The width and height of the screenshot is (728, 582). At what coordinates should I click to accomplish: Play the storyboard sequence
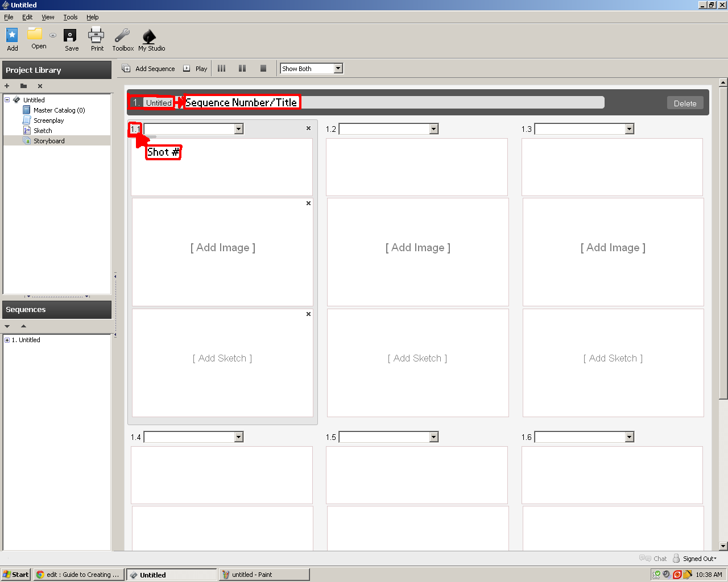point(195,69)
